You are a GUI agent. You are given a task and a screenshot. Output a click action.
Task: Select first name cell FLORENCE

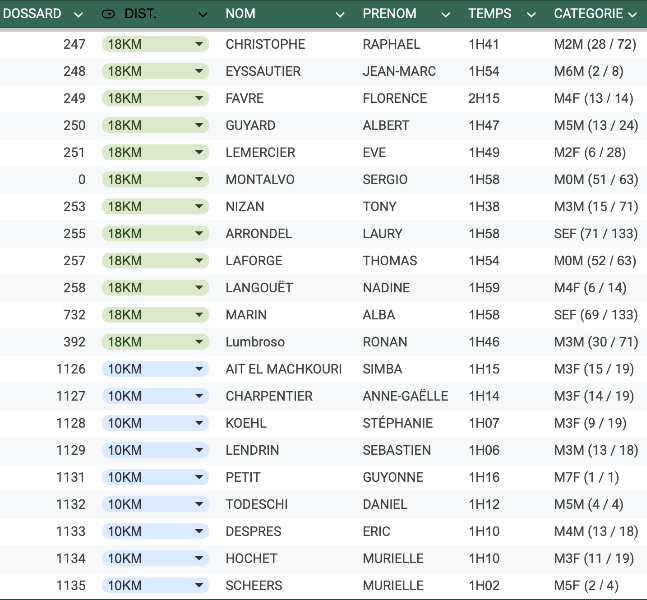[x=395, y=98]
